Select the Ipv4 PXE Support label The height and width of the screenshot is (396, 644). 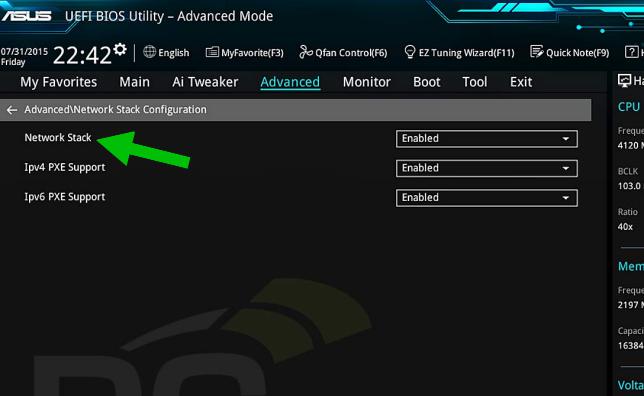pyautogui.click(x=65, y=167)
